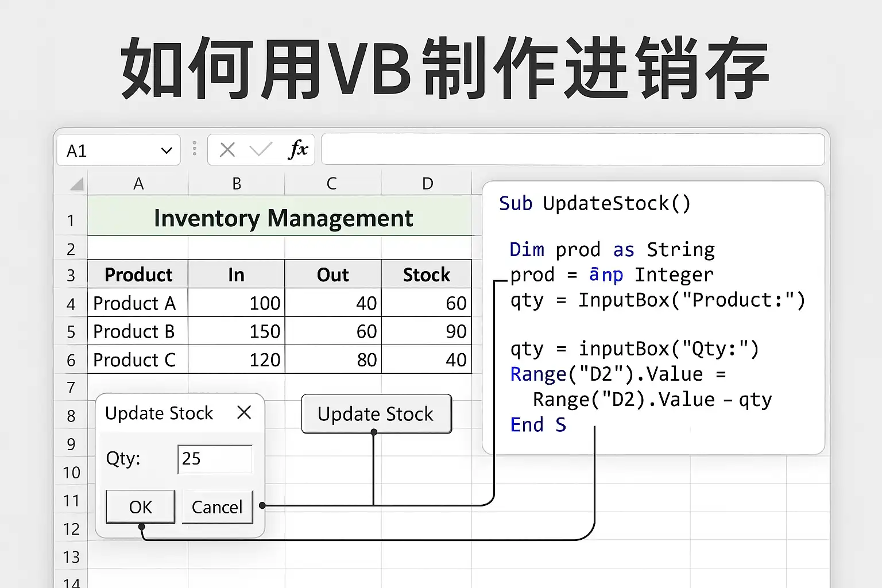This screenshot has height=588, width=882.
Task: Select the Product B cell
Action: coord(138,331)
